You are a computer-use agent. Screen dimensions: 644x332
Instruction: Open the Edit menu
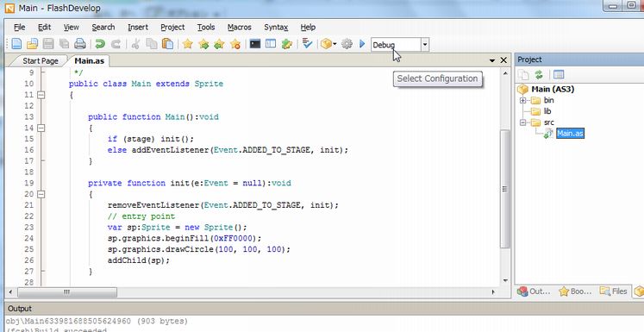pos(44,27)
